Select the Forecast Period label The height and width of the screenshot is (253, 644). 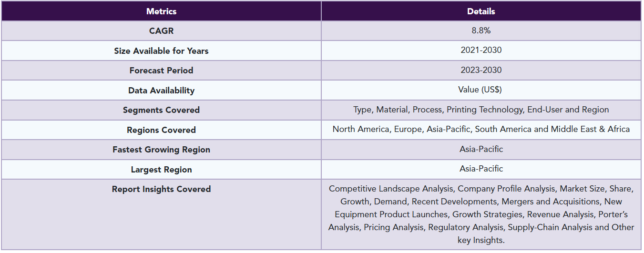tap(161, 71)
